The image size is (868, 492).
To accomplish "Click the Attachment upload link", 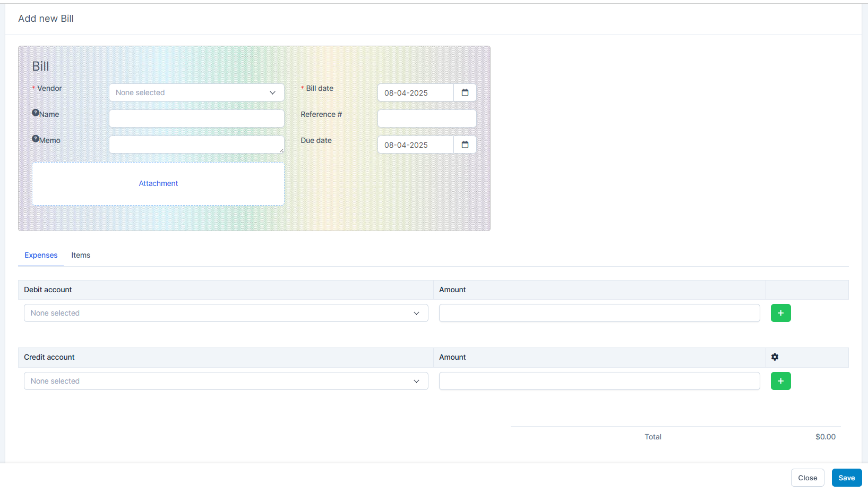I will coord(158,183).
